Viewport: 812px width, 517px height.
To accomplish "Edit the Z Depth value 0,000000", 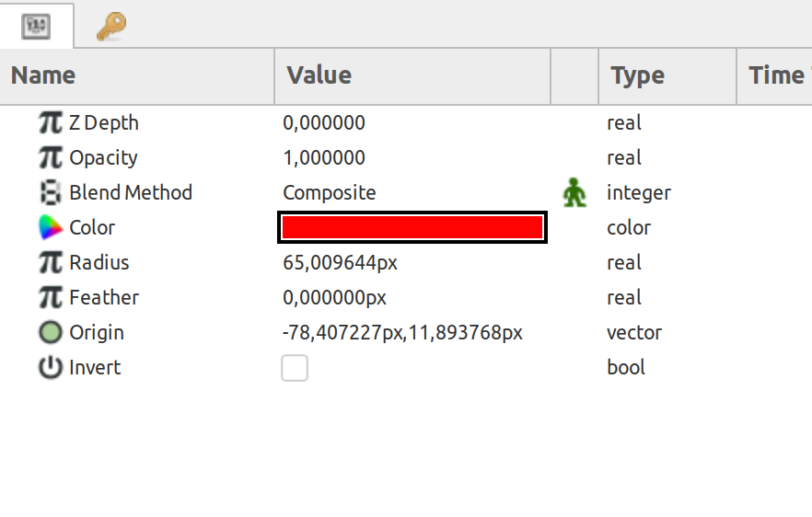I will [x=324, y=123].
